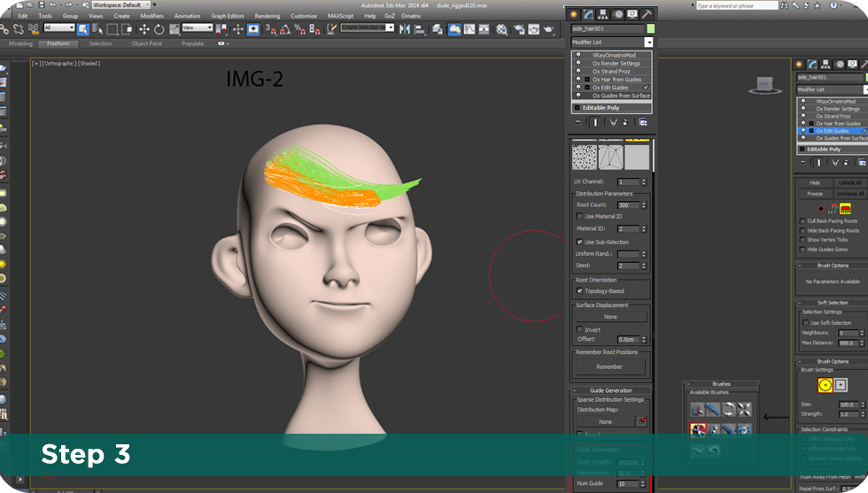The image size is (868, 493).
Task: Pick the square brush shape icon
Action: pos(841,385)
